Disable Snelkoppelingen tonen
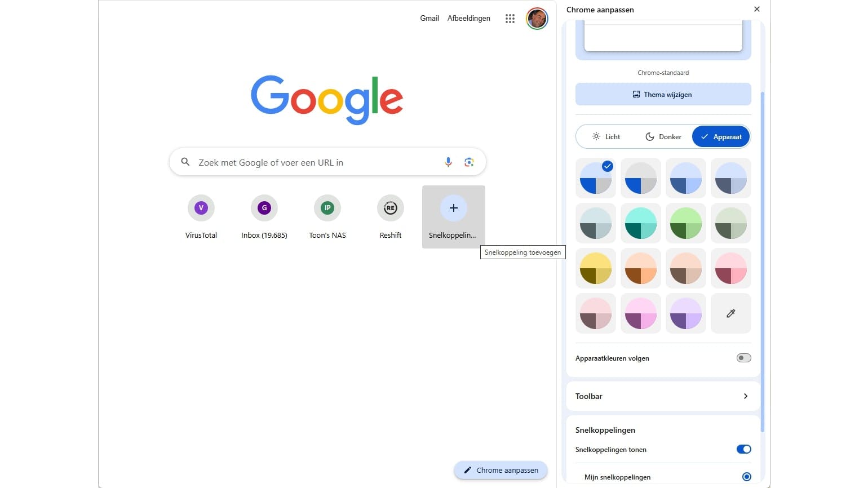Image resolution: width=868 pixels, height=488 pixels. [x=743, y=449]
